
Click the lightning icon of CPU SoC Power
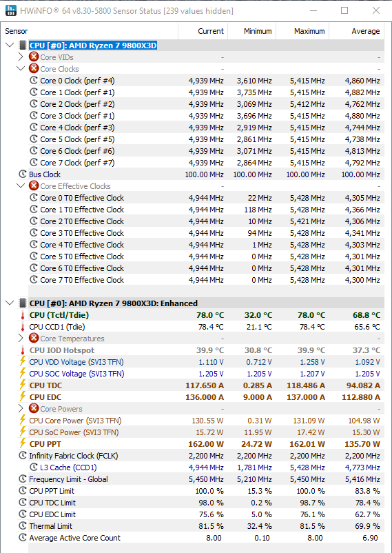tap(23, 432)
